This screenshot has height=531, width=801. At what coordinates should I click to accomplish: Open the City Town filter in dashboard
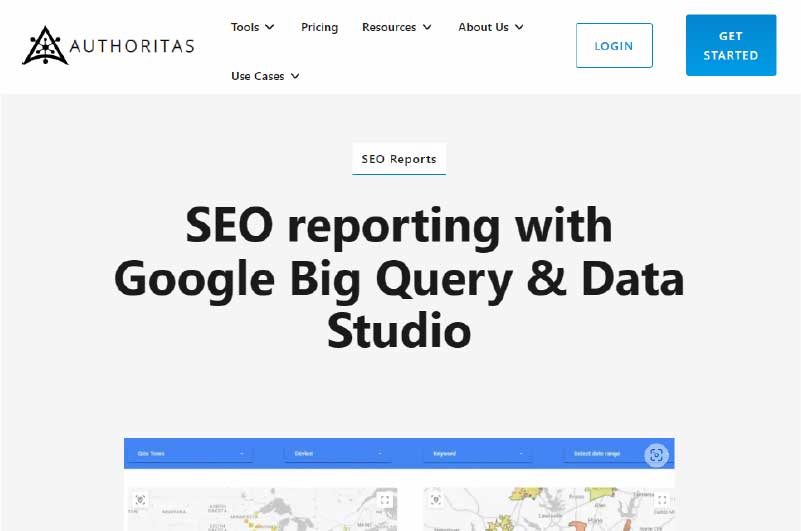(190, 454)
